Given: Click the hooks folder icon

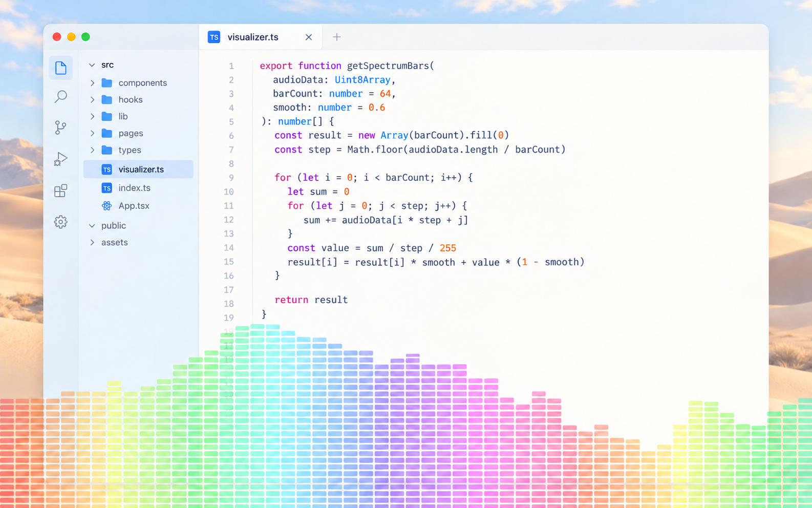Looking at the screenshot, I should click(107, 99).
